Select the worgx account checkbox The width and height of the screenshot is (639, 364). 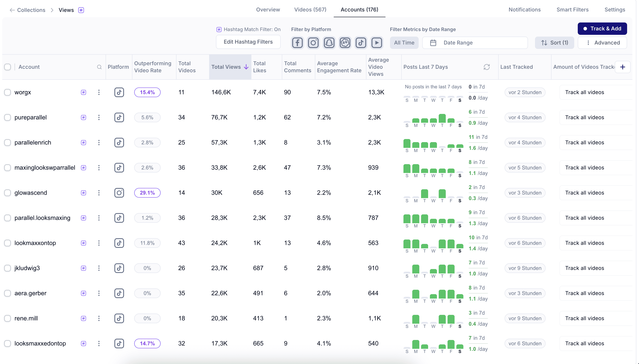point(7,92)
